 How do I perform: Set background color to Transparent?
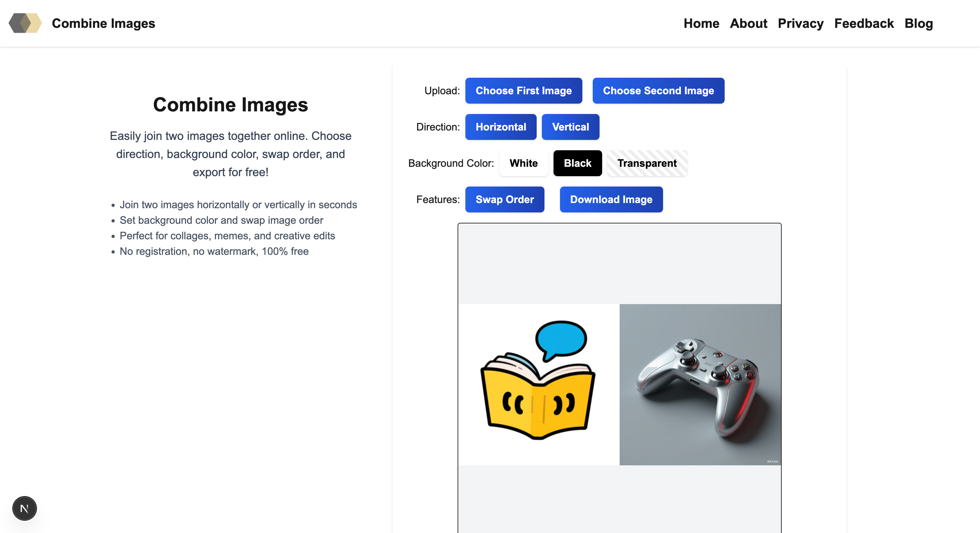click(x=647, y=163)
